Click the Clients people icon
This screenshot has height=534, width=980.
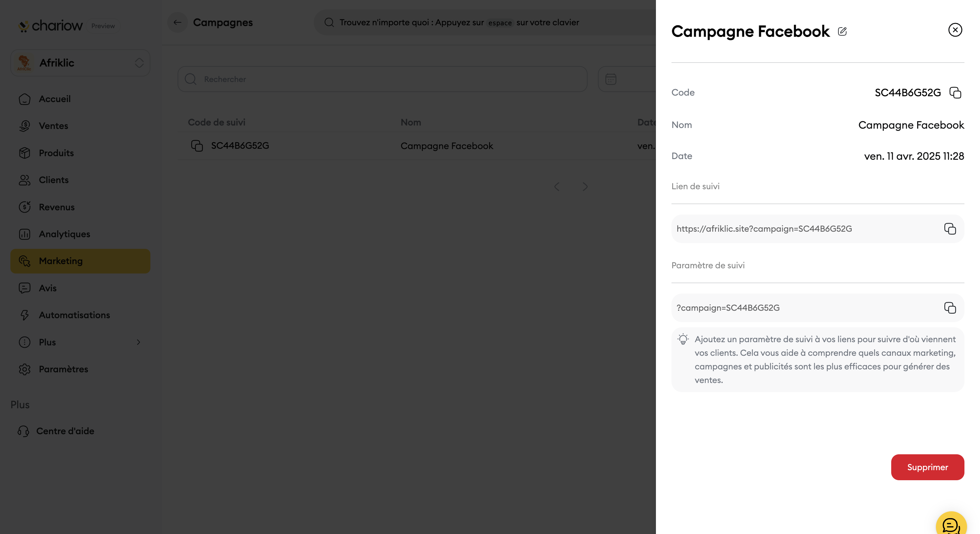tap(25, 180)
